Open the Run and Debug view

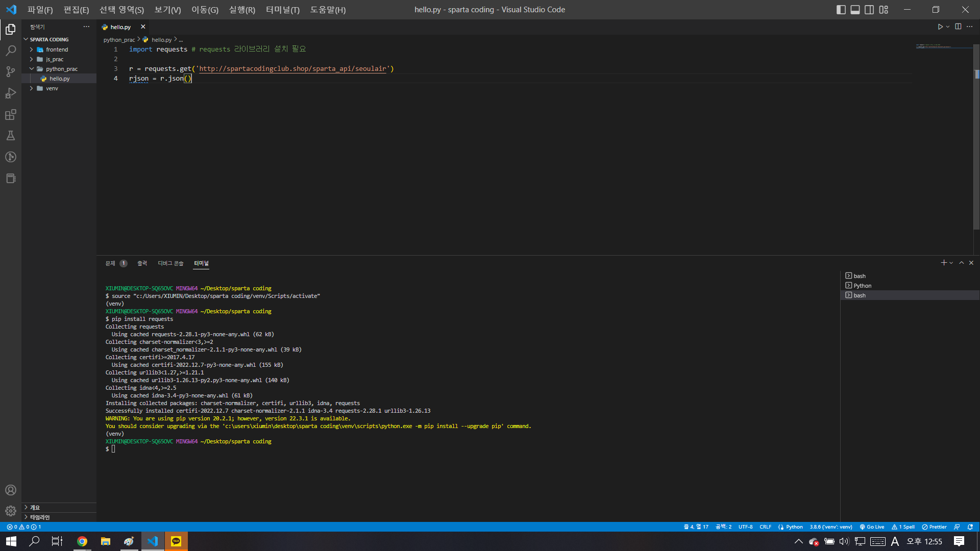(x=10, y=93)
